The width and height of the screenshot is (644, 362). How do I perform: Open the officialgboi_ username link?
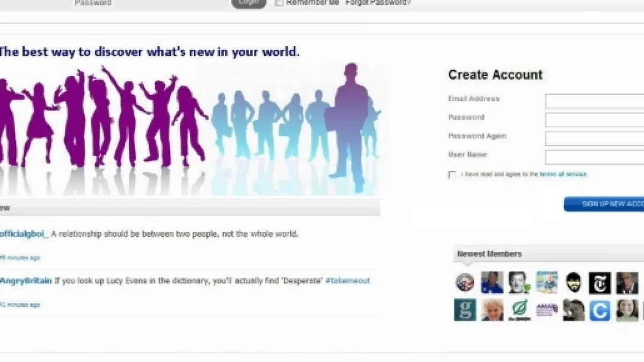[x=24, y=234]
